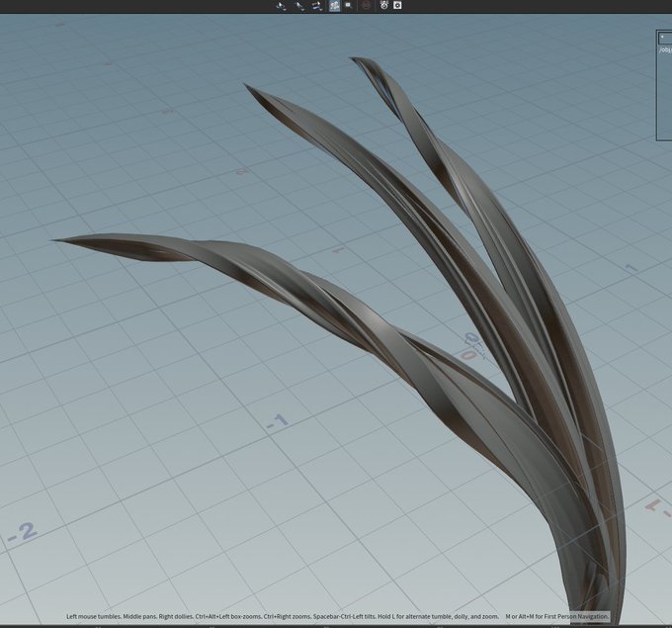Viewport: 672px width, 628px height.
Task: Click the filter field in right panel
Action: [665, 38]
